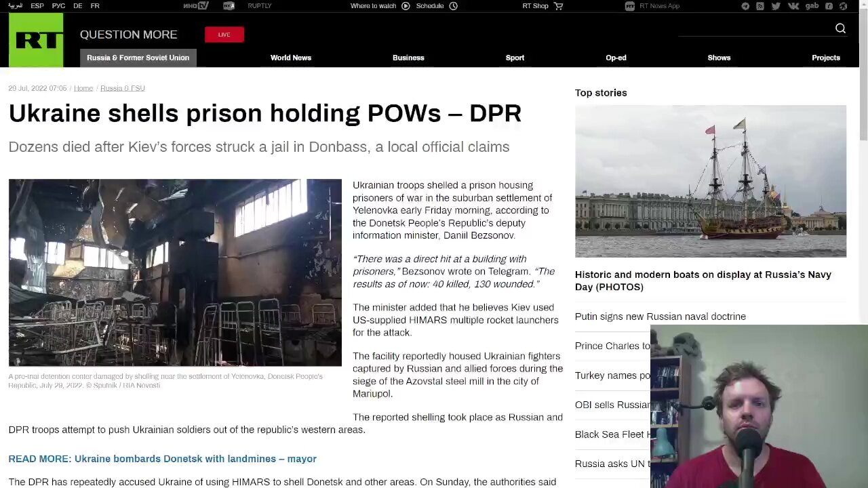Click the RT Shop cart icon
868x488 pixels.
559,6
